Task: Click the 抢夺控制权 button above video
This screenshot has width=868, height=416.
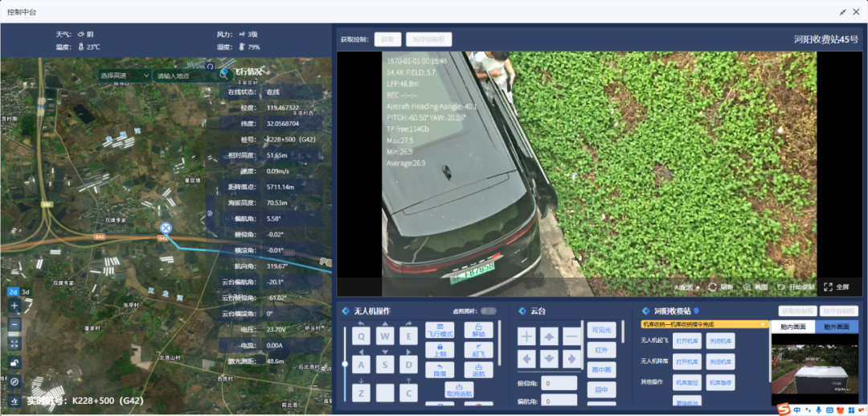Action: [x=429, y=39]
